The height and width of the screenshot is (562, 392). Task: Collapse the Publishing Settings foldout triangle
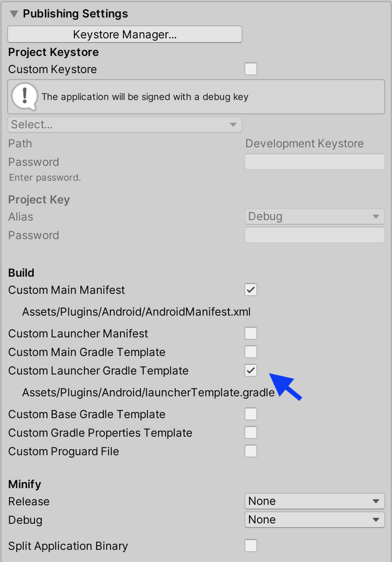point(14,14)
